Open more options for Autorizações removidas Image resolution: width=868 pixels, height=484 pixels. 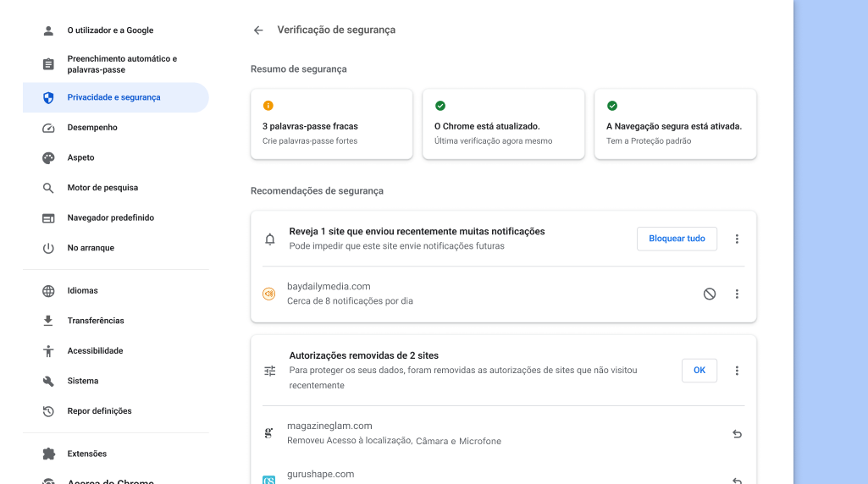737,371
